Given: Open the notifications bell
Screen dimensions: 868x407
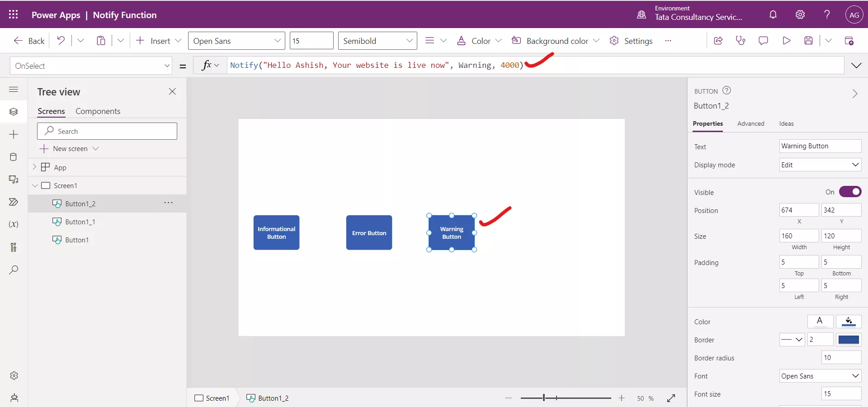Looking at the screenshot, I should click(x=773, y=14).
